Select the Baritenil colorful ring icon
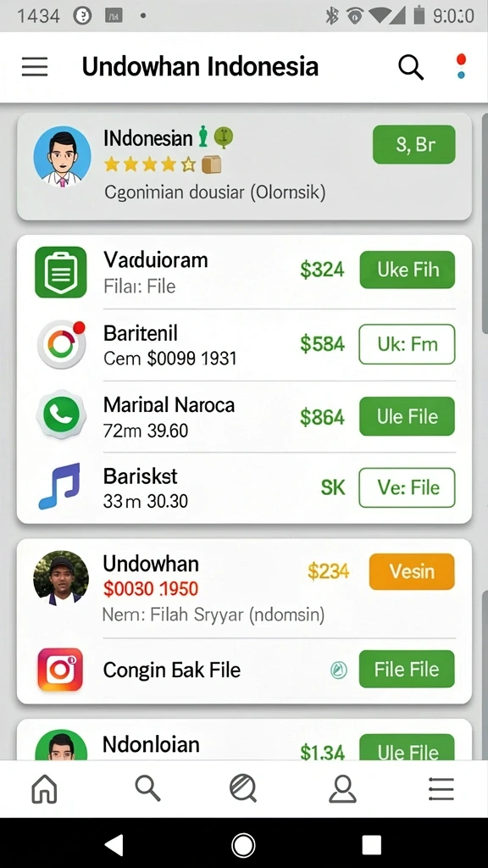The image size is (488, 868). pyautogui.click(x=61, y=344)
